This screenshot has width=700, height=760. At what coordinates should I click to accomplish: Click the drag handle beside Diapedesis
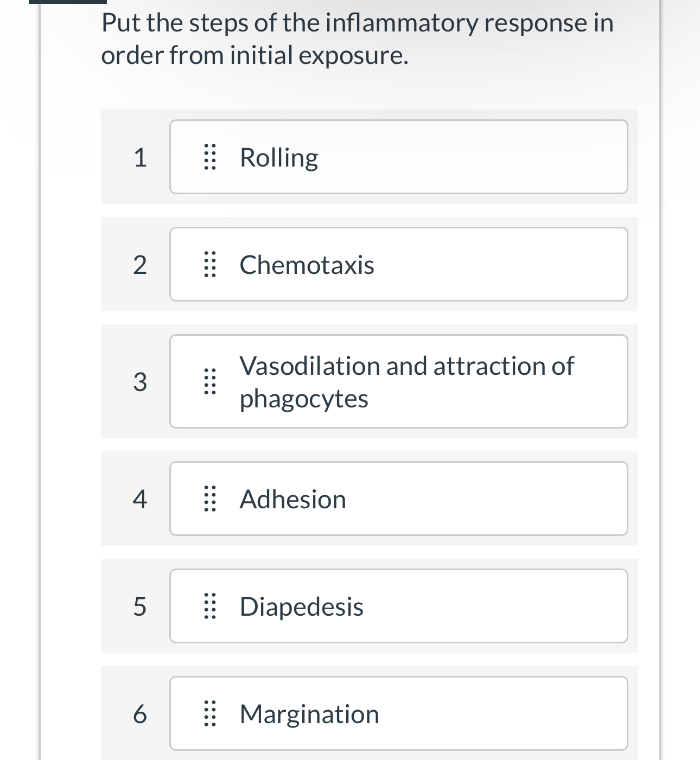pos(209,606)
